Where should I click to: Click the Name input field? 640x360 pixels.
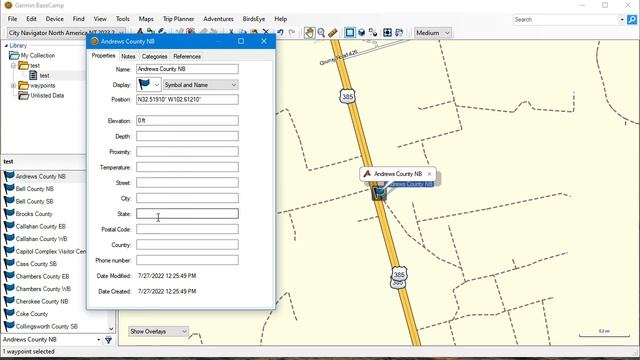click(187, 69)
